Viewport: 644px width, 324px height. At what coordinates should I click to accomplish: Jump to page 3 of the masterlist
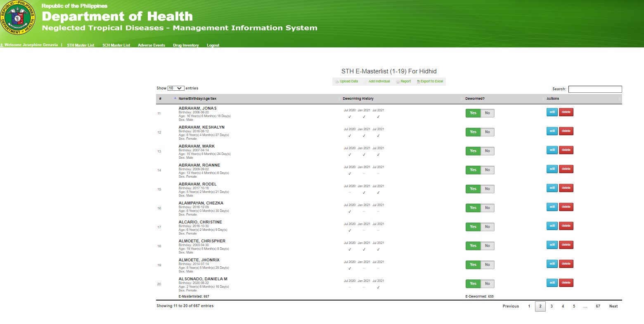coord(552,306)
